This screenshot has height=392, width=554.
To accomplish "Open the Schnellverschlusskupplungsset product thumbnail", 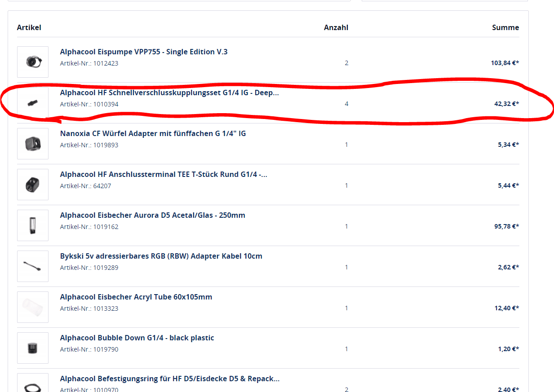I will pyautogui.click(x=33, y=103).
